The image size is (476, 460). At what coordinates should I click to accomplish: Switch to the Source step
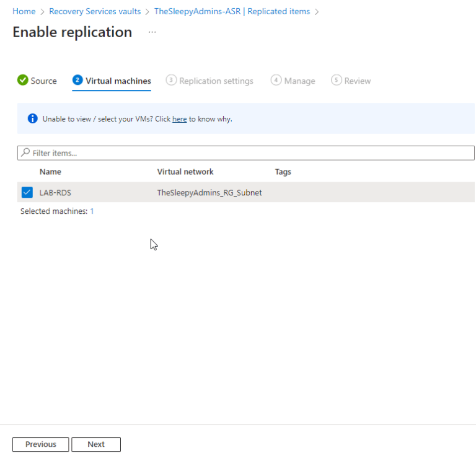tap(43, 81)
